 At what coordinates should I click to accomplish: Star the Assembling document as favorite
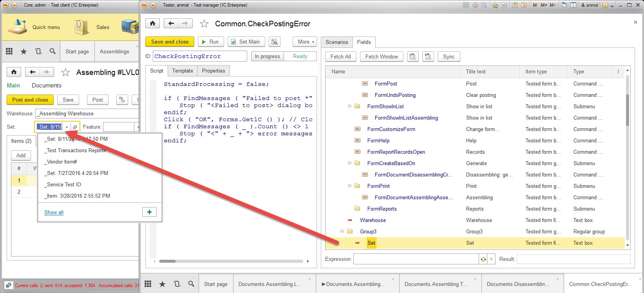coord(65,72)
